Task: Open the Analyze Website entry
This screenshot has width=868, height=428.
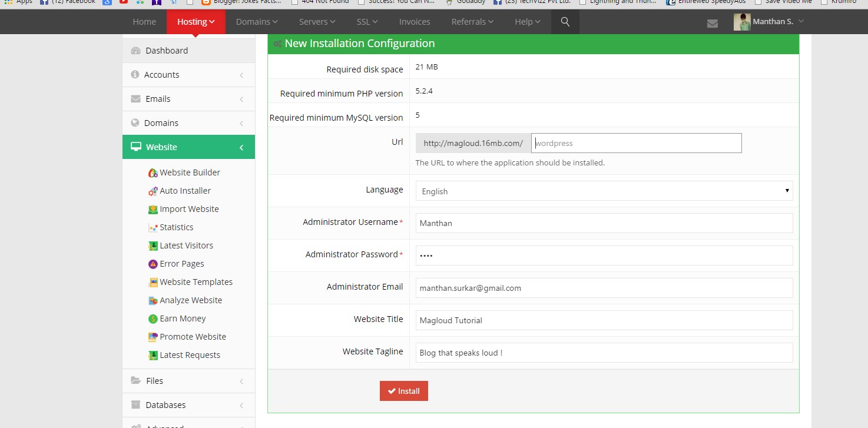Action: [190, 300]
